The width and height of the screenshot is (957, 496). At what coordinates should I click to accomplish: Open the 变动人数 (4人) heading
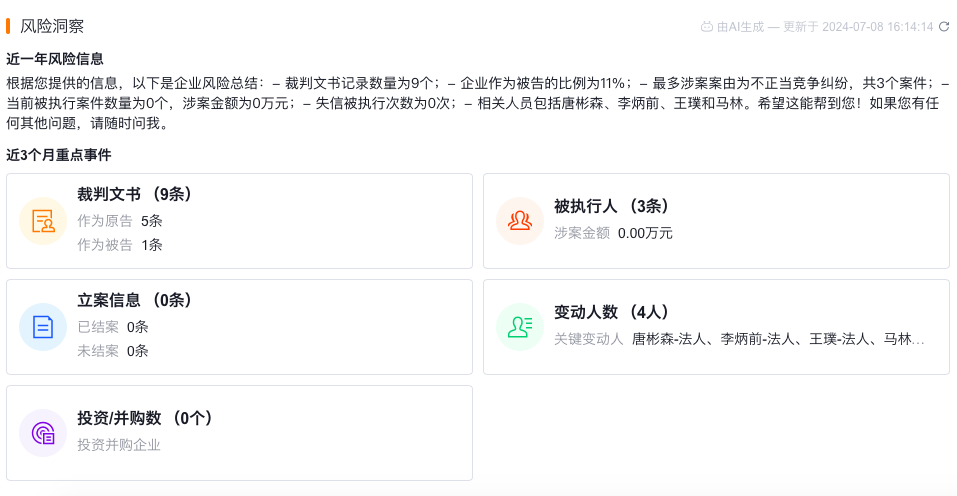click(611, 312)
